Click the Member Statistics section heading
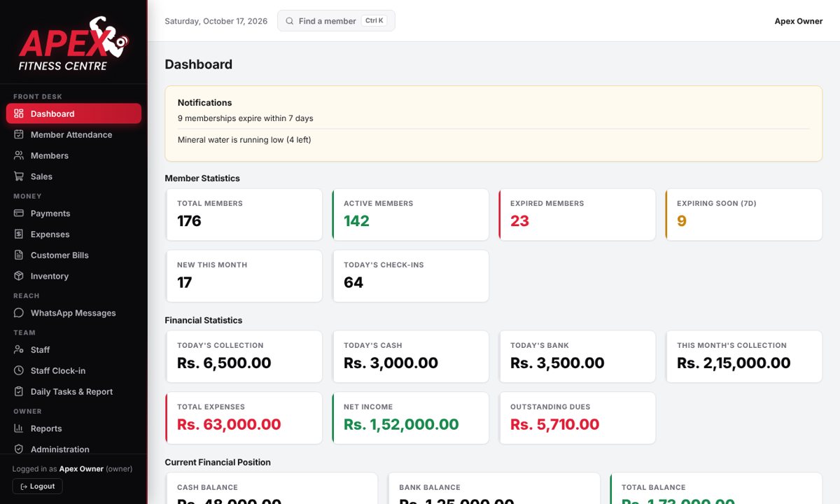 click(202, 178)
